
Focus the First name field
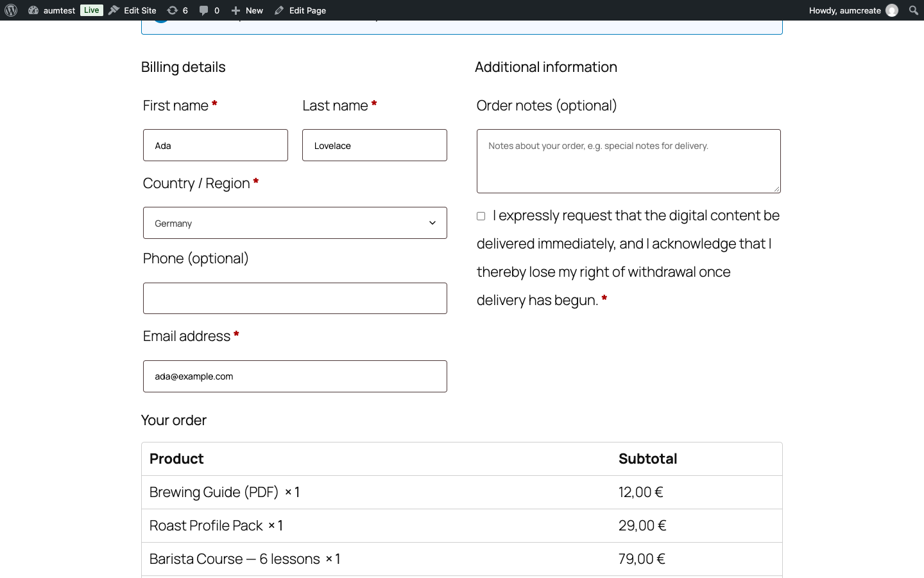point(216,145)
